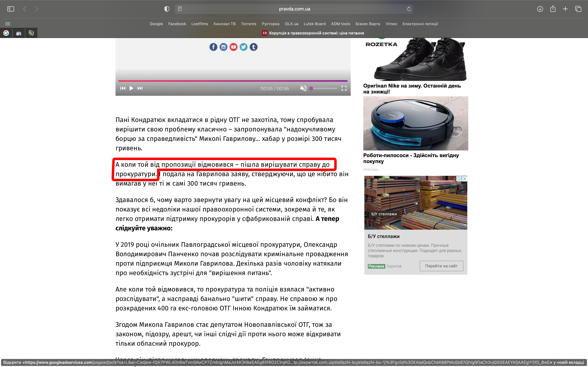Click the privacy shield icon
The width and height of the screenshot is (588, 367).
tap(167, 9)
